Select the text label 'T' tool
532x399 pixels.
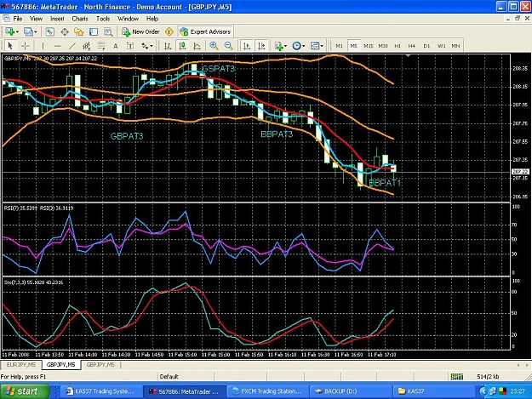tap(130, 46)
